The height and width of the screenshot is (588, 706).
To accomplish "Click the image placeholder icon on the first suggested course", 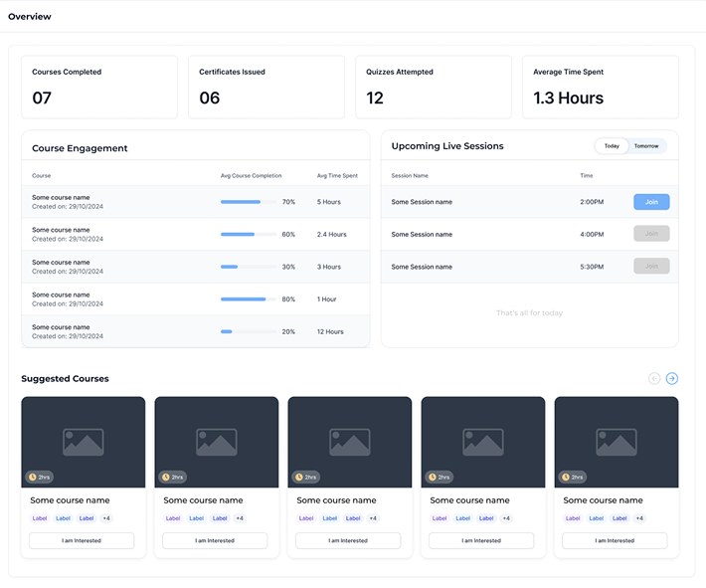I will [x=83, y=442].
